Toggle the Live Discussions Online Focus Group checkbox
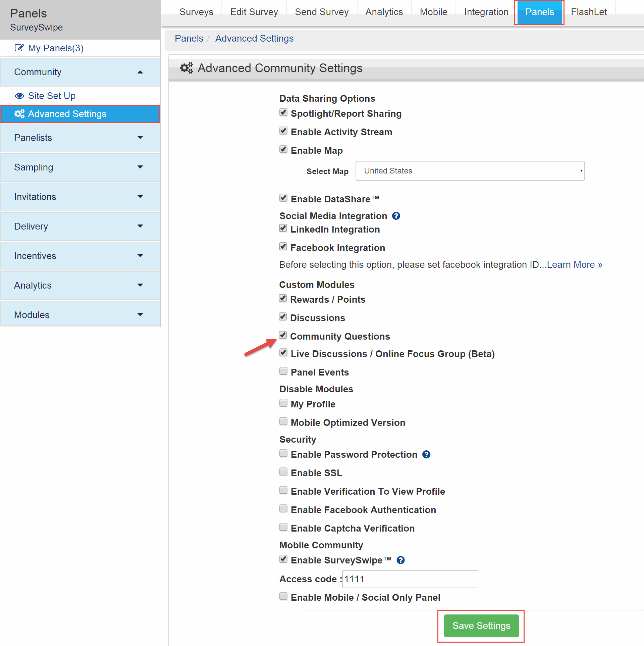This screenshot has height=646, width=644. pyautogui.click(x=284, y=353)
